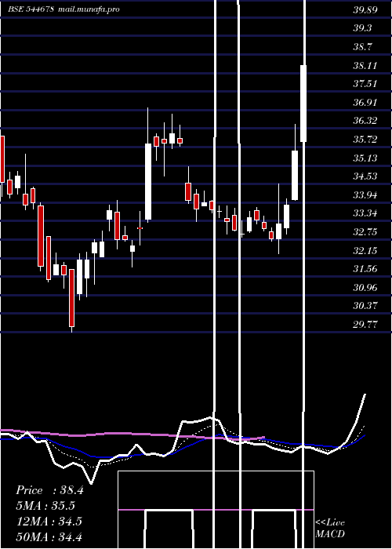Click the 36.91 price axis label
Screen dimensions: 392x549
point(365,103)
